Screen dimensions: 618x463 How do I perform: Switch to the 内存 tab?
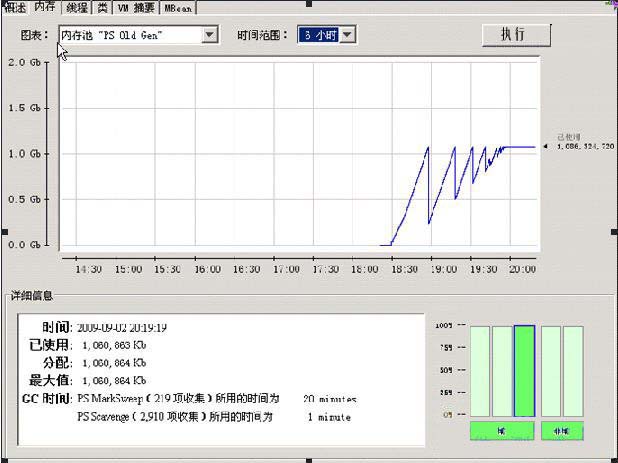(x=45, y=7)
